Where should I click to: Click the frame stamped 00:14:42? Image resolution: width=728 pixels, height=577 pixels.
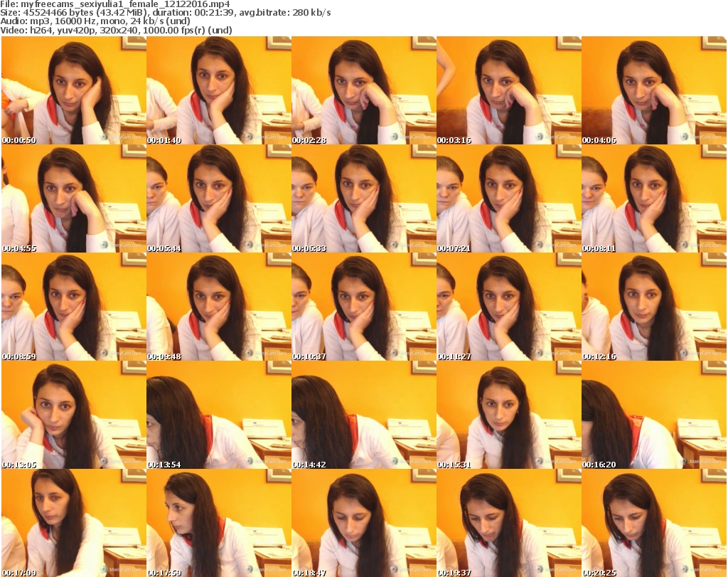pos(364,415)
